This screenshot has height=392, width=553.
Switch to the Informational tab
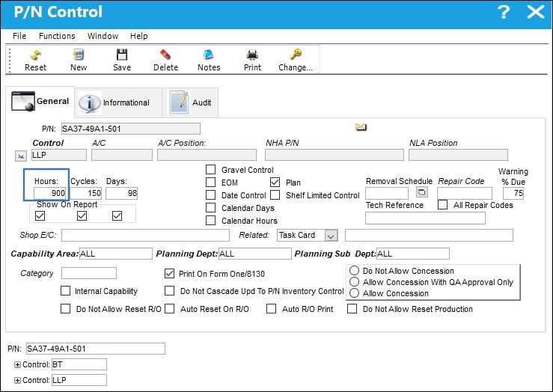pos(118,102)
